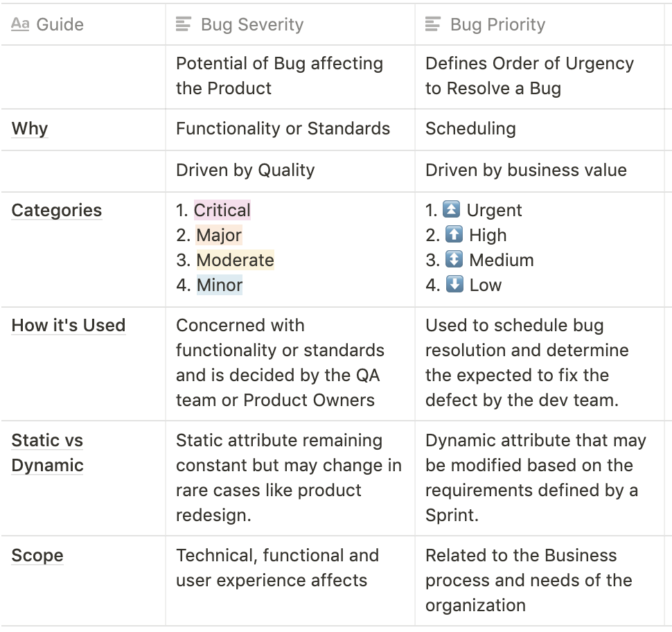This screenshot has width=672, height=632.
Task: Open the How it's Used page
Action: click(69, 326)
